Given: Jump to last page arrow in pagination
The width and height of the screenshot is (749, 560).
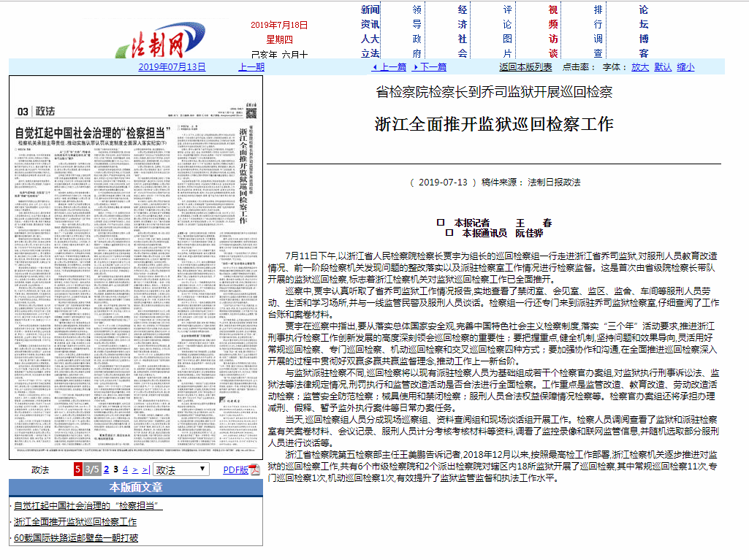Looking at the screenshot, I should pos(145,469).
